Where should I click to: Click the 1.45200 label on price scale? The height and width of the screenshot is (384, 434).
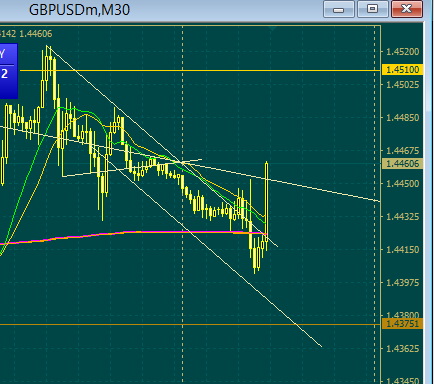coord(403,52)
